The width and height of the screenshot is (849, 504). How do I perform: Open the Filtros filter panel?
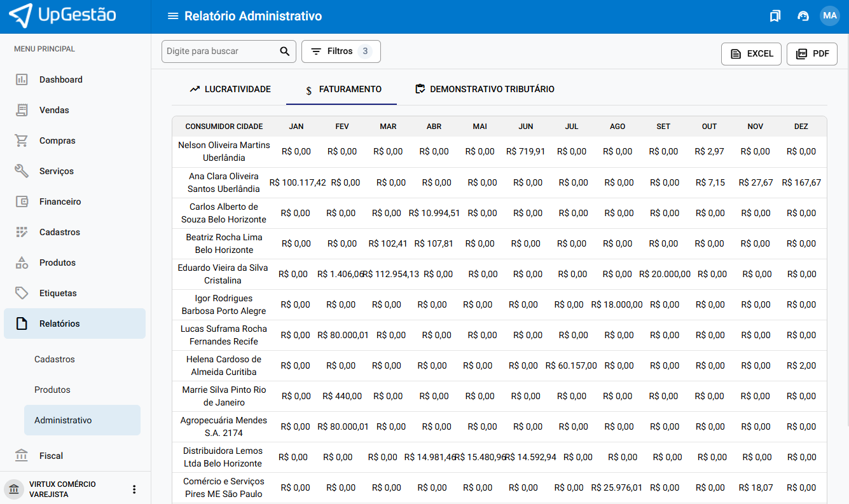pyautogui.click(x=340, y=51)
